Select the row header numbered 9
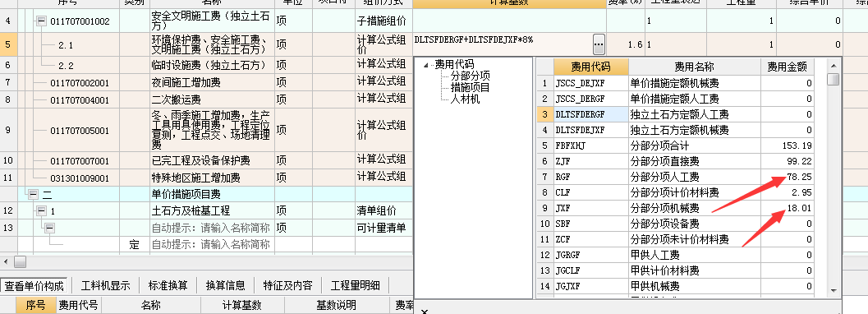 point(7,131)
